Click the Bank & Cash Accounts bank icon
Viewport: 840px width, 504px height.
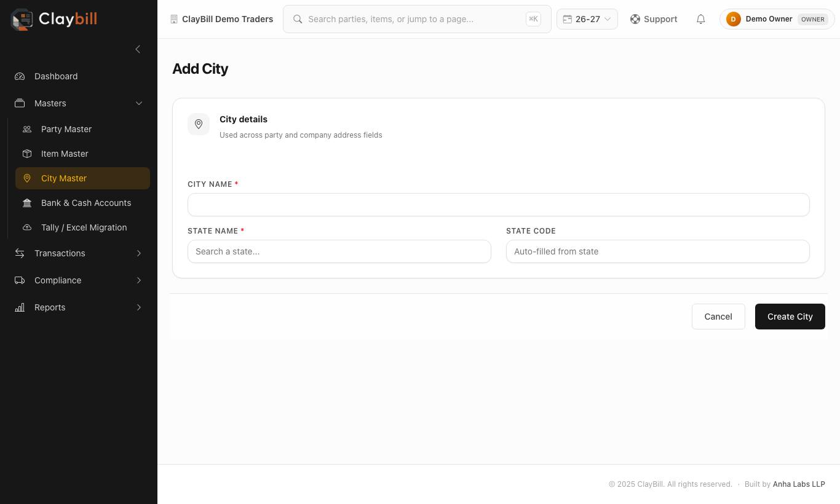(27, 203)
